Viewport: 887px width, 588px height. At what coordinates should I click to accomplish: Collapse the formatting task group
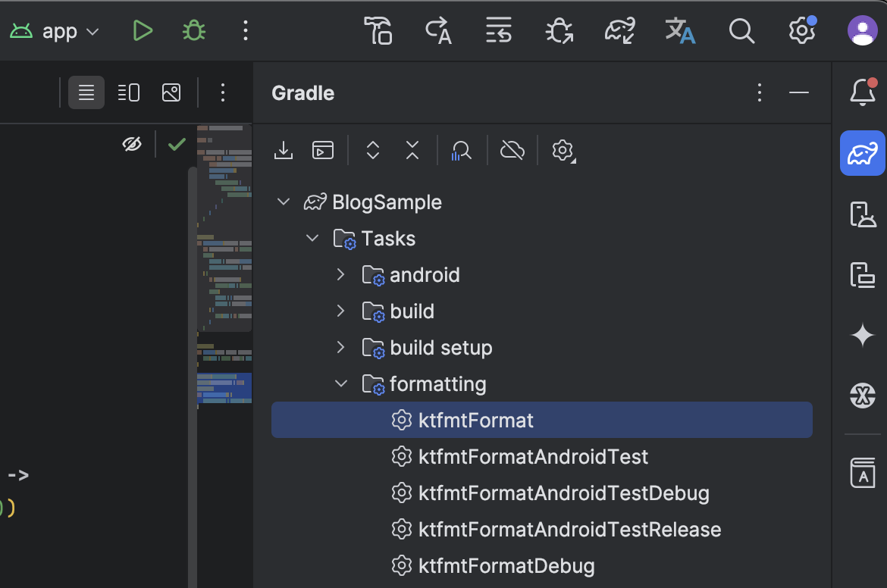click(340, 383)
